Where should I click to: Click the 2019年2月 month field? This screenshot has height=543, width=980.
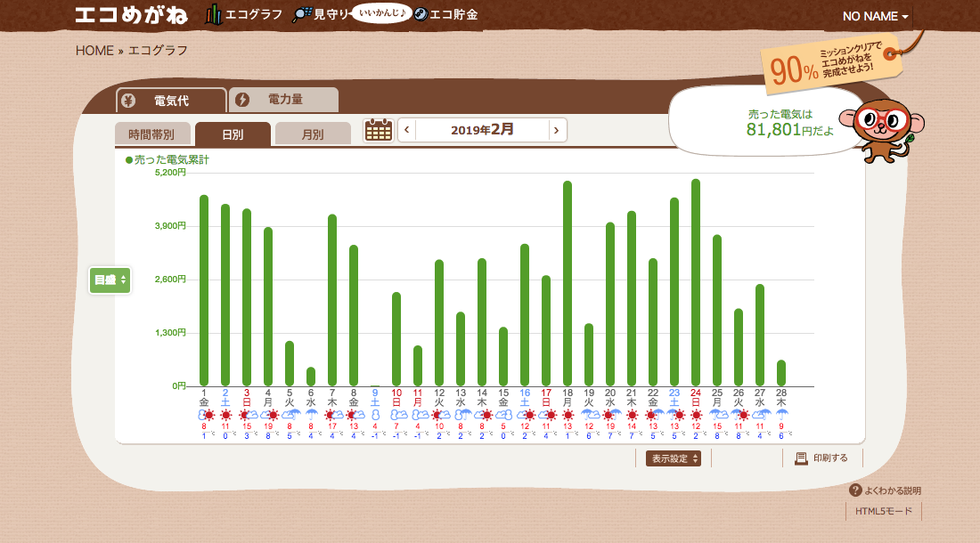click(x=482, y=130)
